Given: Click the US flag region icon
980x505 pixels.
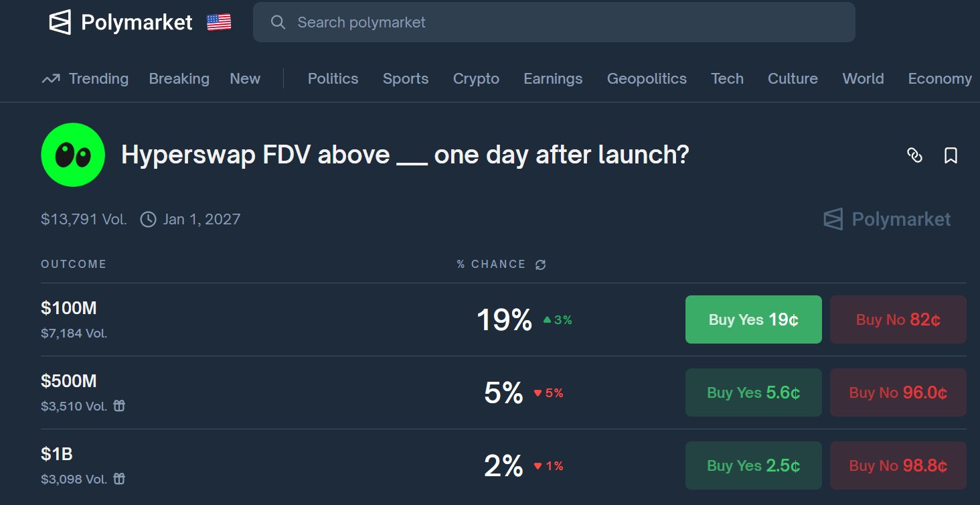Looking at the screenshot, I should (x=219, y=22).
